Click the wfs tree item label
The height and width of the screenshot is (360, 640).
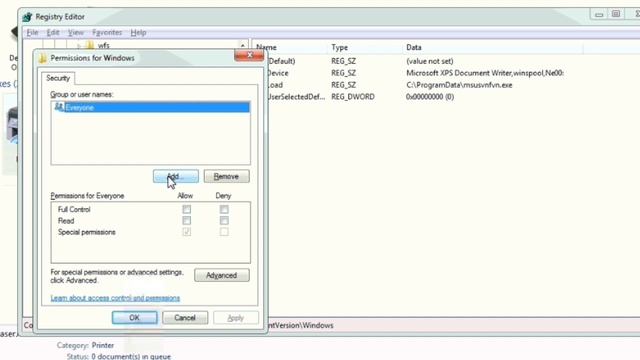coord(104,45)
